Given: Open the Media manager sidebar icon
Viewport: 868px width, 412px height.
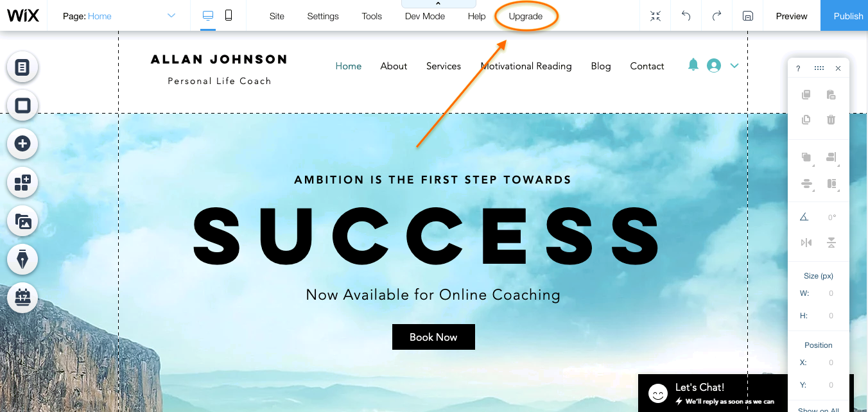Looking at the screenshot, I should (x=22, y=221).
